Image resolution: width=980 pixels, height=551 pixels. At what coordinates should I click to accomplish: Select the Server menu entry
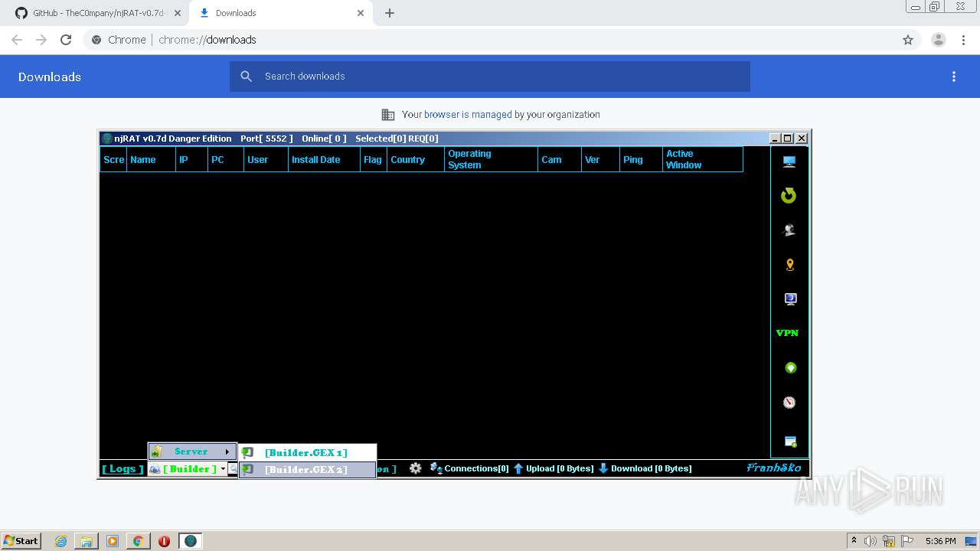(192, 452)
